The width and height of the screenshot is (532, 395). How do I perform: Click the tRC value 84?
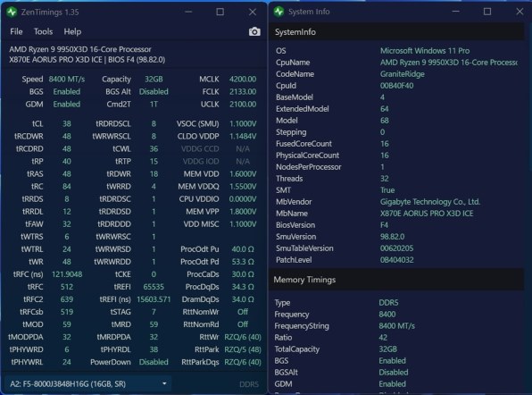67,187
